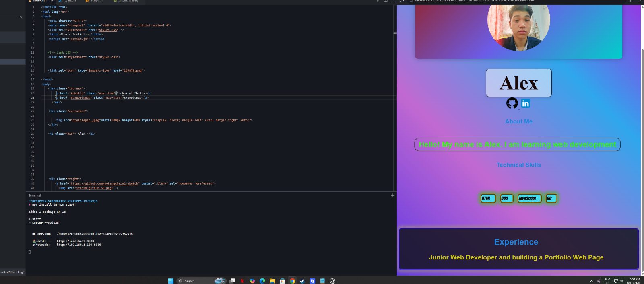This screenshot has height=284, width=644.
Task: Follow the profilepic.jpeg src link
Action: (x=86, y=120)
